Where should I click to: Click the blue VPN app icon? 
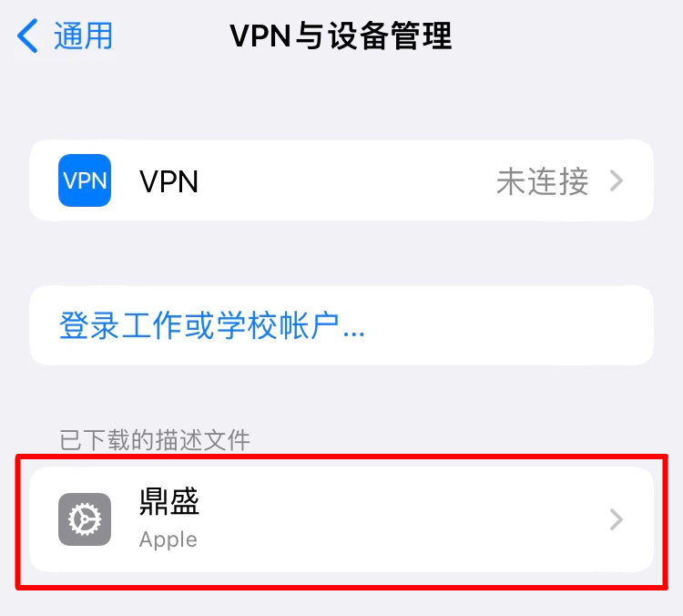tap(85, 180)
